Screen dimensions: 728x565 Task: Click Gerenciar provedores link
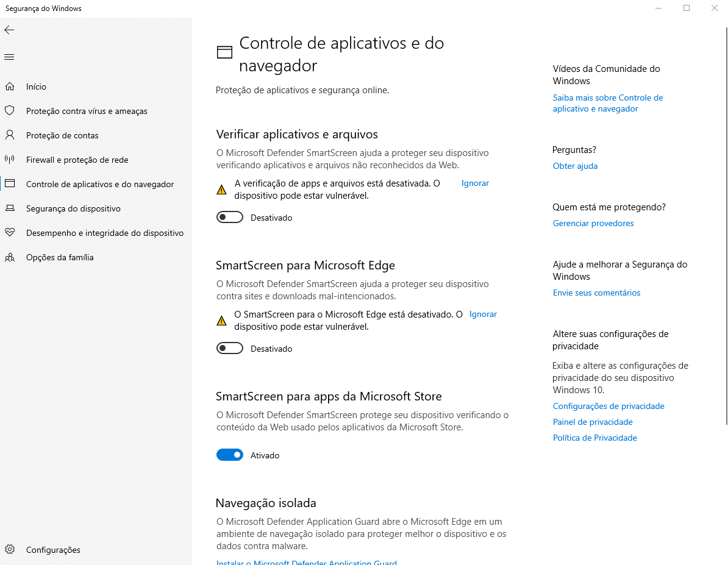point(593,223)
